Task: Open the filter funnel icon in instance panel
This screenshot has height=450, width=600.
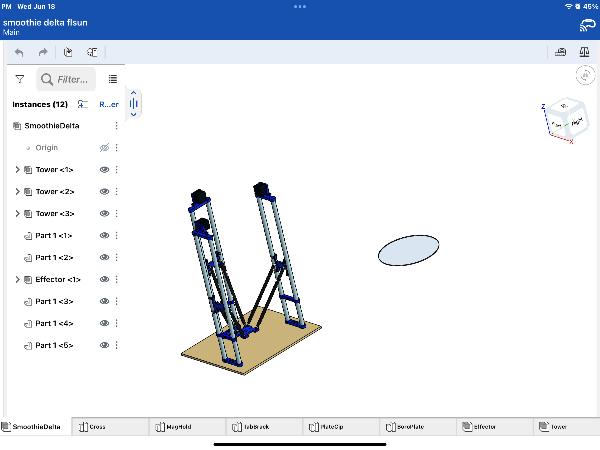Action: (19, 79)
